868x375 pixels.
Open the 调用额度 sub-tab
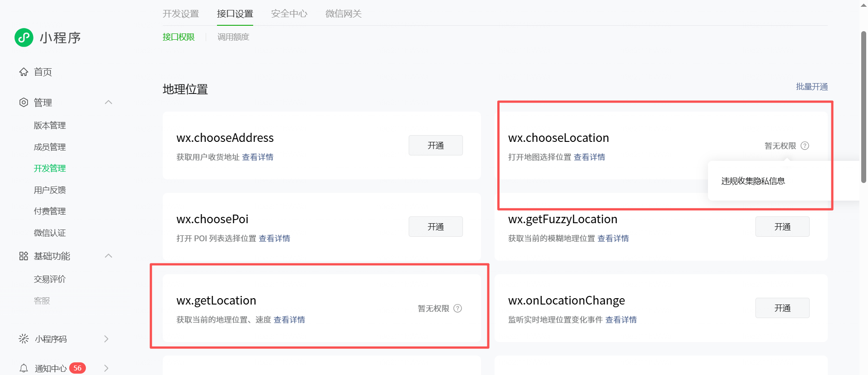point(233,37)
